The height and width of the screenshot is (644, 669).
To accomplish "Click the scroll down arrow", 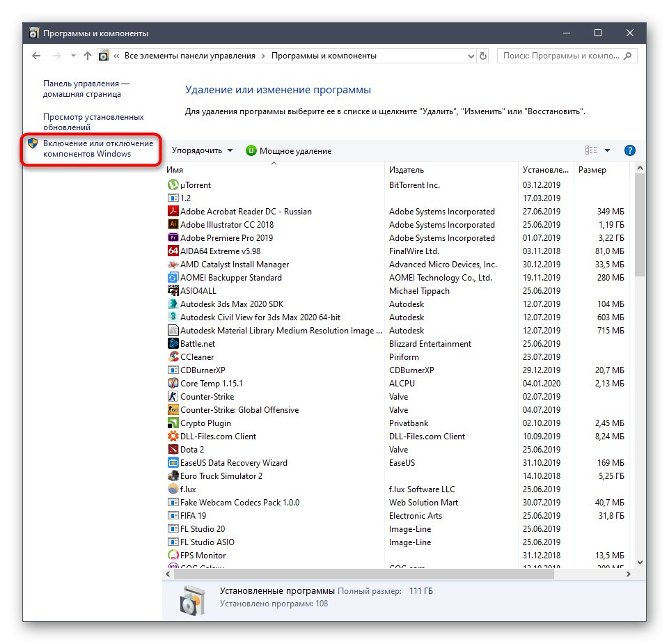I will 640,563.
